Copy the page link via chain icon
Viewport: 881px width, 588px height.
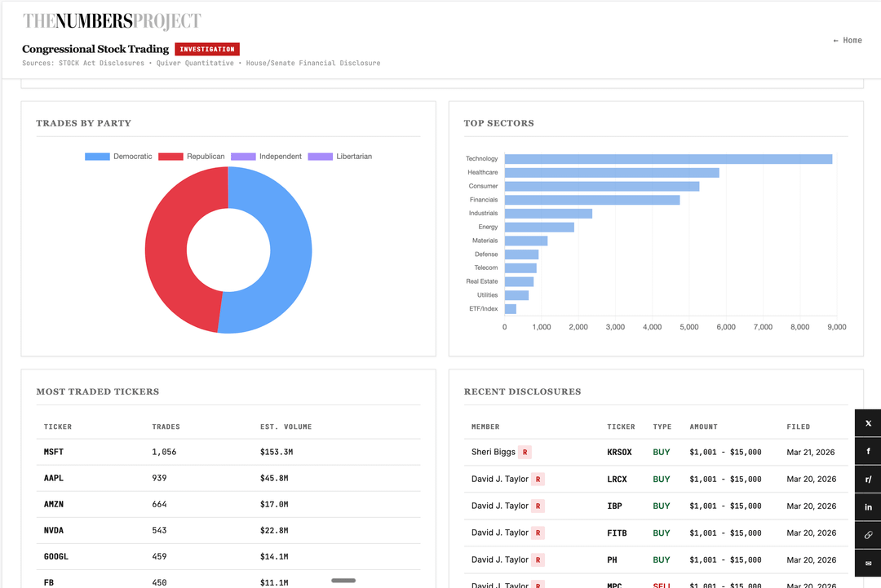click(868, 536)
